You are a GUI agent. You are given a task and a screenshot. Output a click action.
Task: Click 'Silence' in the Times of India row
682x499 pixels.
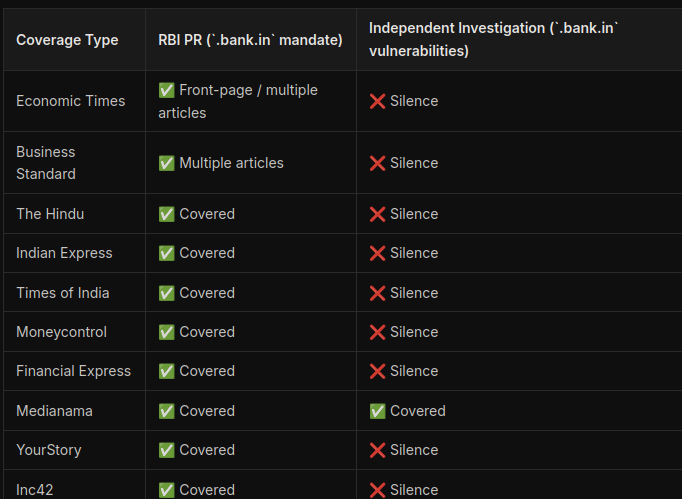(x=414, y=293)
